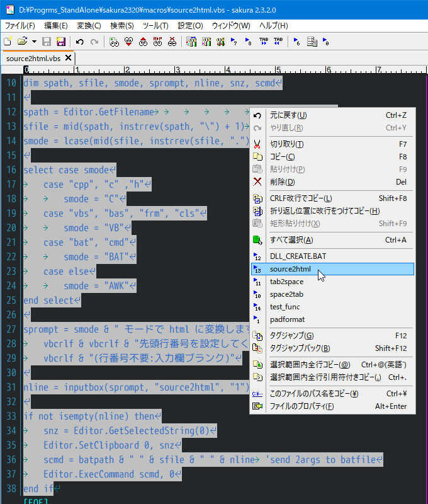Run test_func macro from context menu
Viewport: 428px width, 504px height.
pyautogui.click(x=332, y=307)
